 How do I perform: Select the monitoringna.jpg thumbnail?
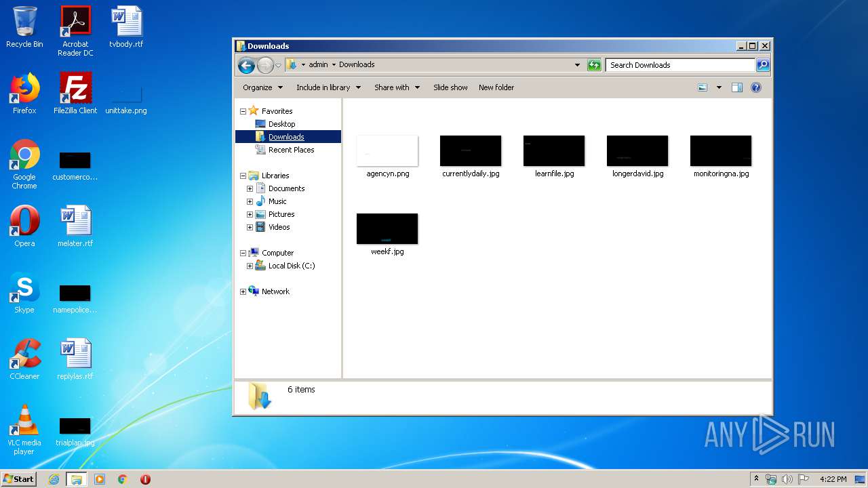(721, 150)
